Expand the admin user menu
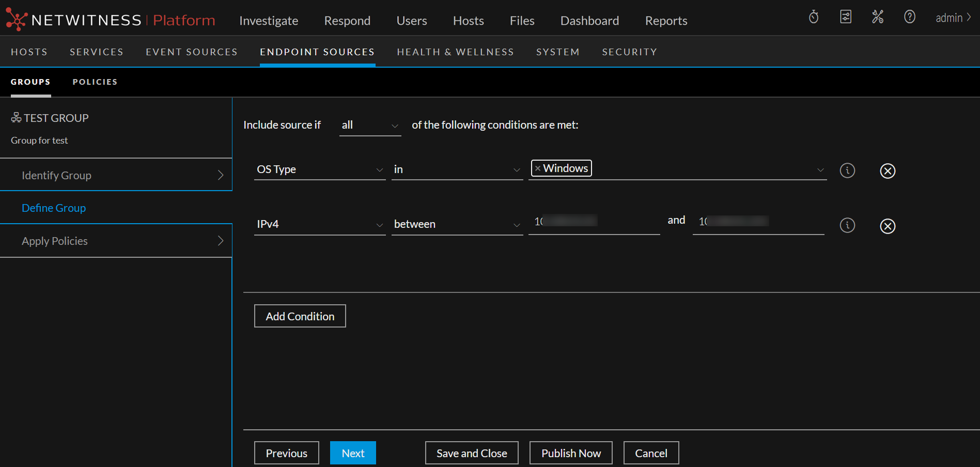The height and width of the screenshot is (467, 980). coord(953,18)
